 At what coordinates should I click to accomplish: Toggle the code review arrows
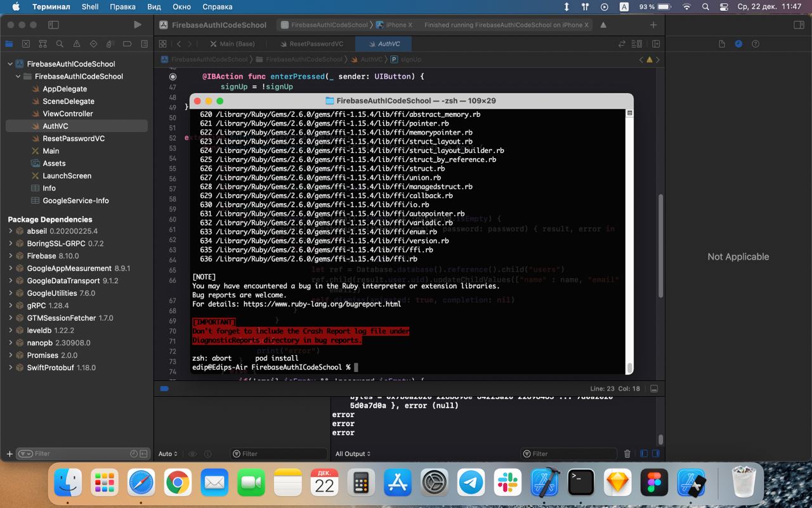click(x=622, y=44)
